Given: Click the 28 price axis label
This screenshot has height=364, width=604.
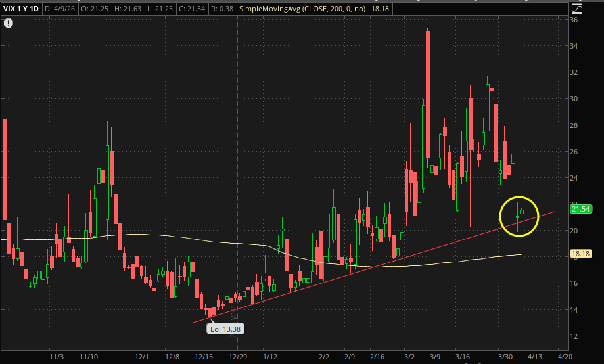Looking at the screenshot, I should pyautogui.click(x=574, y=125).
